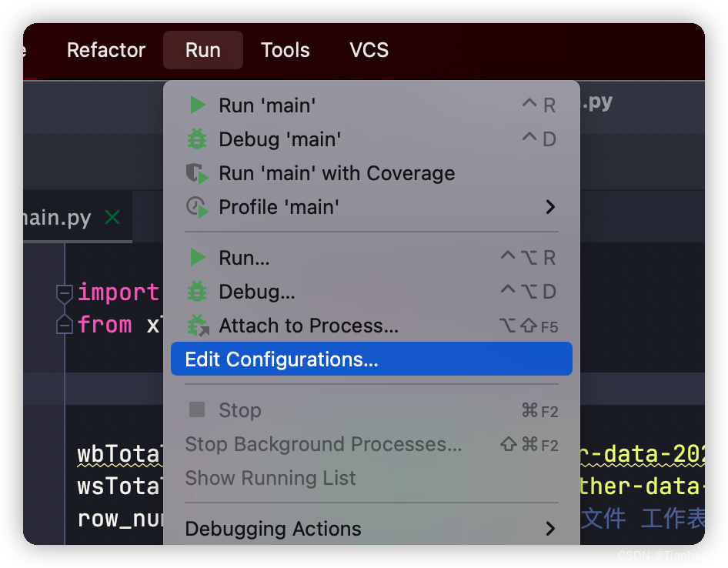Open the Refactor menu
This screenshot has width=728, height=568.
click(x=106, y=50)
